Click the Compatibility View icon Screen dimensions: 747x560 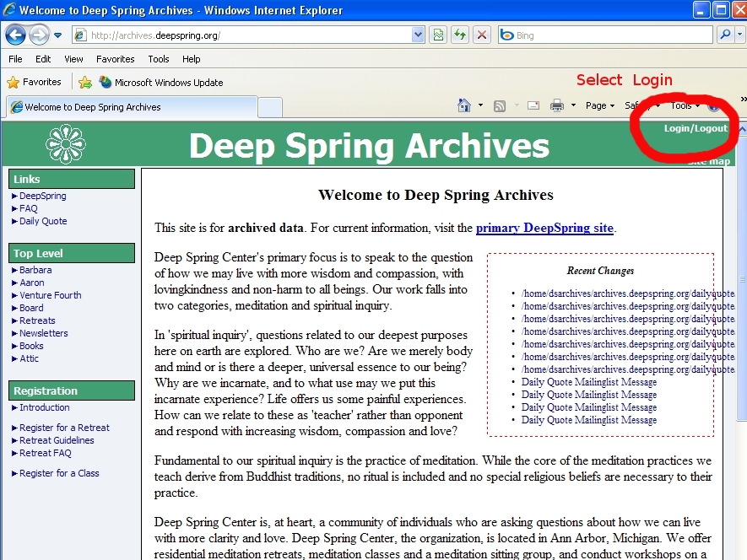(438, 35)
